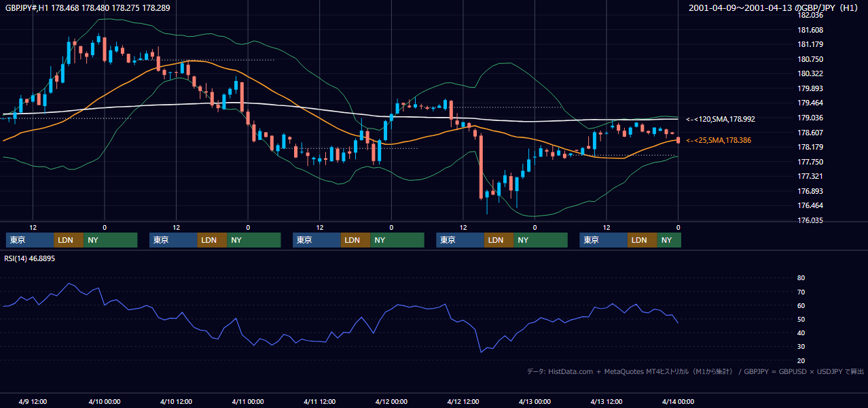This screenshot has width=868, height=408.
Task: Click the RSI scale value 30
Action: [801, 347]
